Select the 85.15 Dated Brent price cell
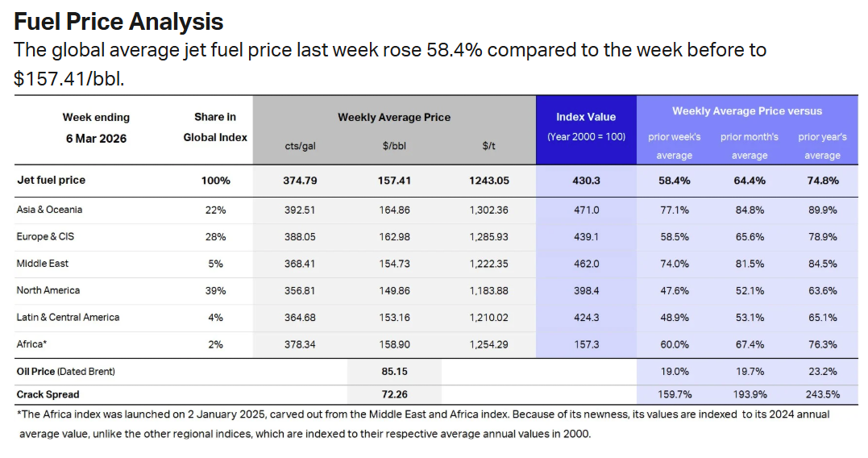Viewport: 868px width, 458px height. pos(394,372)
